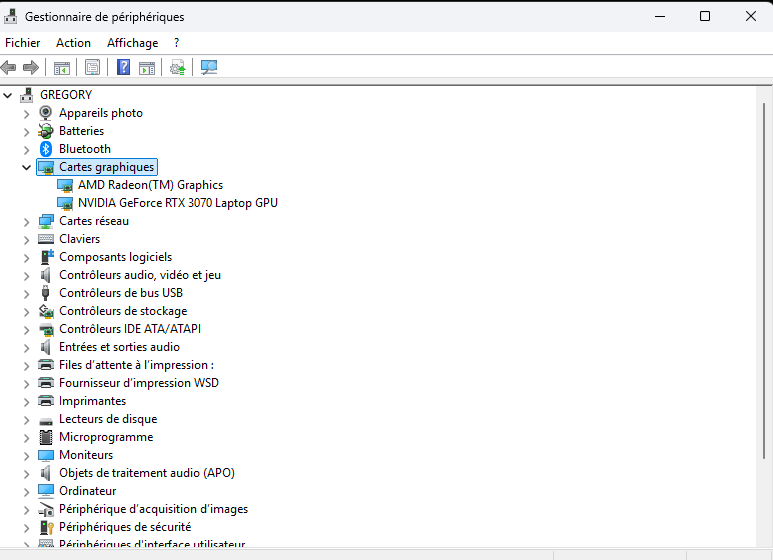Click the AMD Radeon display adapter icon

point(65,185)
